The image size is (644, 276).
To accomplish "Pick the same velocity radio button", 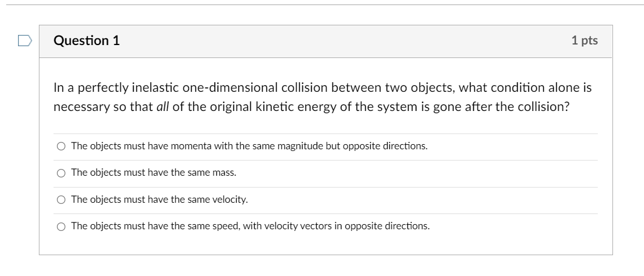I will (x=61, y=200).
